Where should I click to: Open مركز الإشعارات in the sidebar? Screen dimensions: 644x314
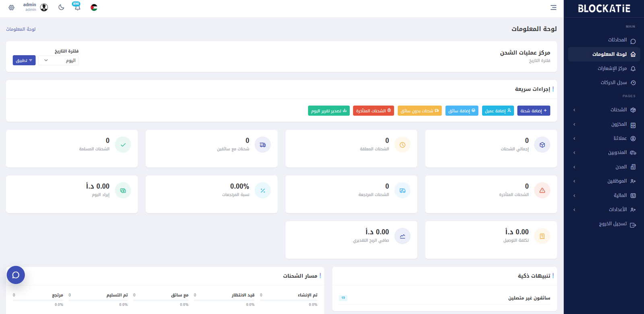[x=604, y=68]
